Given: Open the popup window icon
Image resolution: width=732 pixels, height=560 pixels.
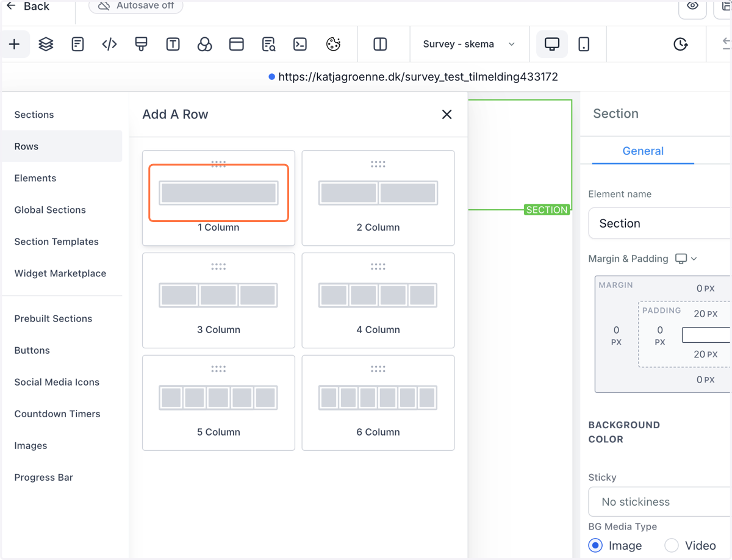Looking at the screenshot, I should tap(236, 44).
